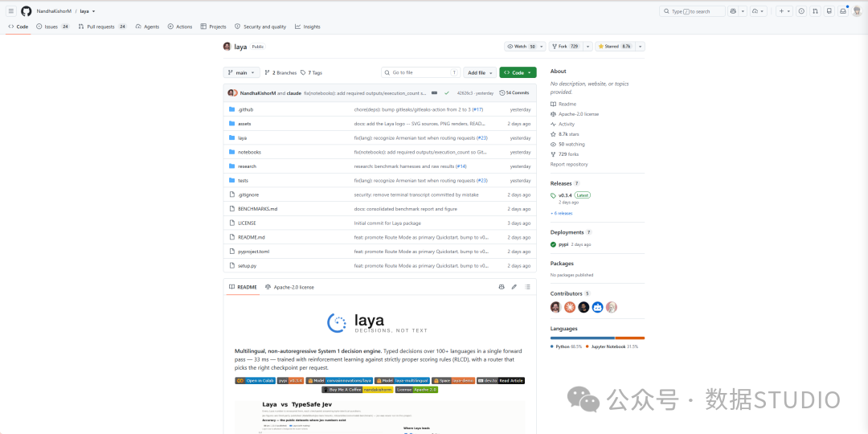Open the pyproject.toml file
Viewport: 868px width, 434px height.
(x=253, y=252)
